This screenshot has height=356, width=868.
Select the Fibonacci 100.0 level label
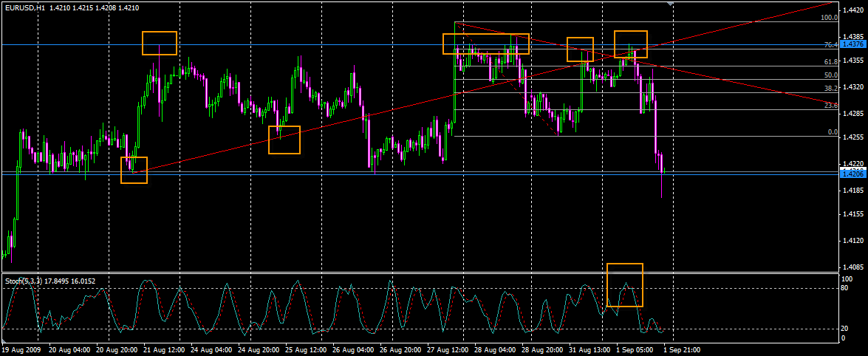click(x=829, y=16)
